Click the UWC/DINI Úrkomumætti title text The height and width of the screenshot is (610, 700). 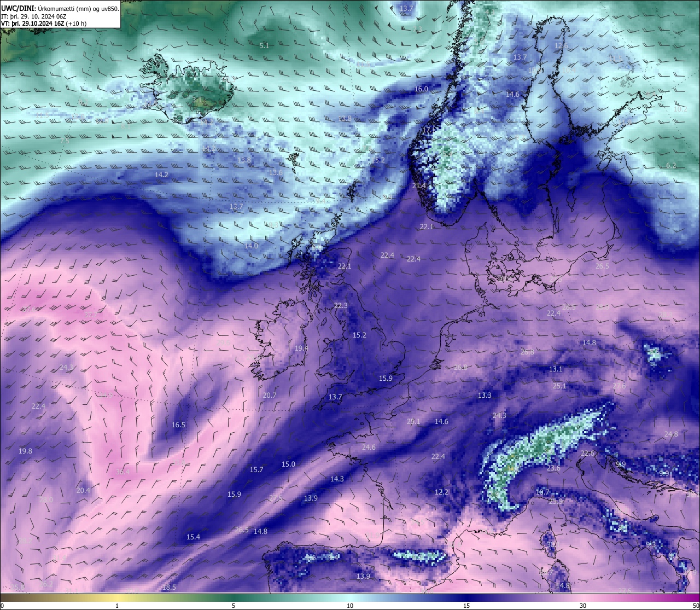(x=60, y=8)
